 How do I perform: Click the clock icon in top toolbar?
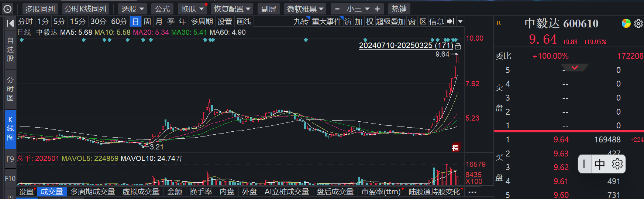click(7, 9)
